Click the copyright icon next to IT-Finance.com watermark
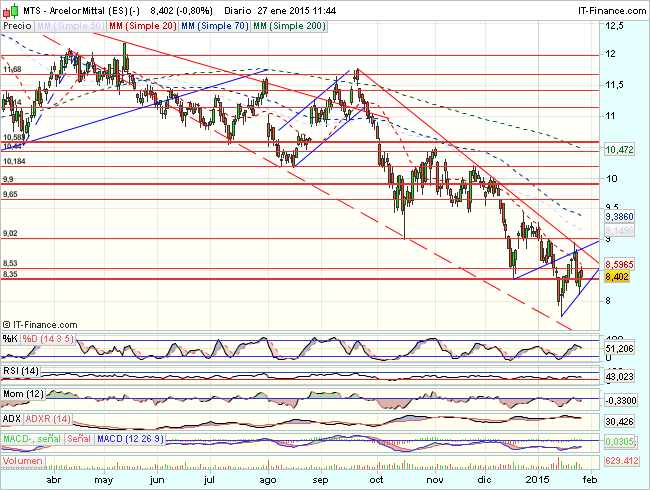650x490 pixels. [8, 324]
